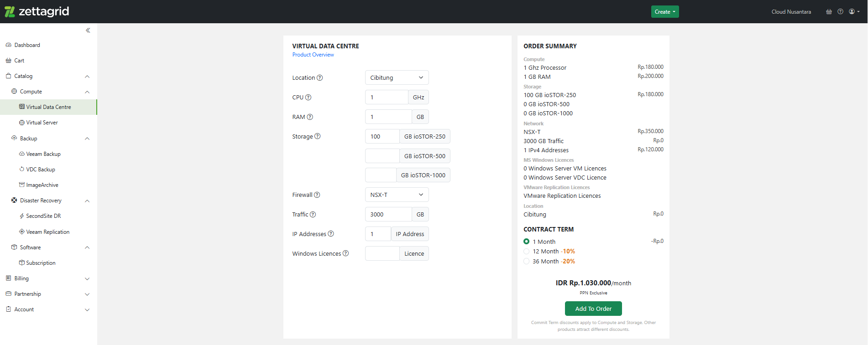Show help tooltip for RAM
This screenshot has width=868, height=345.
310,117
